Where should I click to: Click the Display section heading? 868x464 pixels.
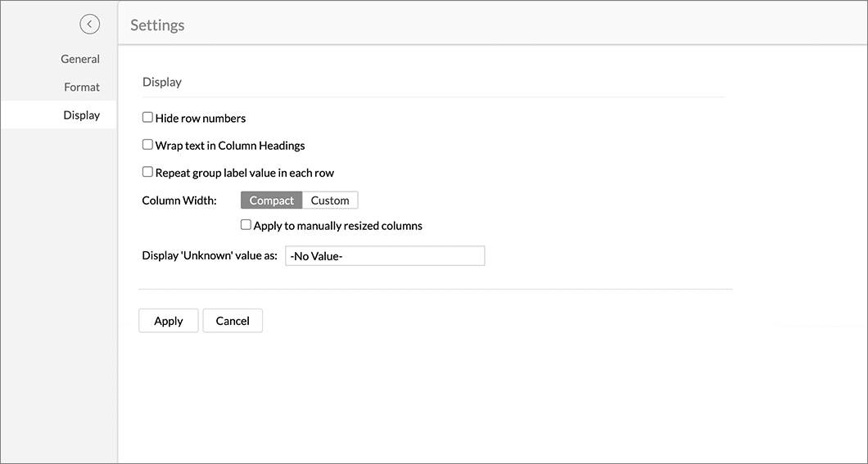coord(161,82)
